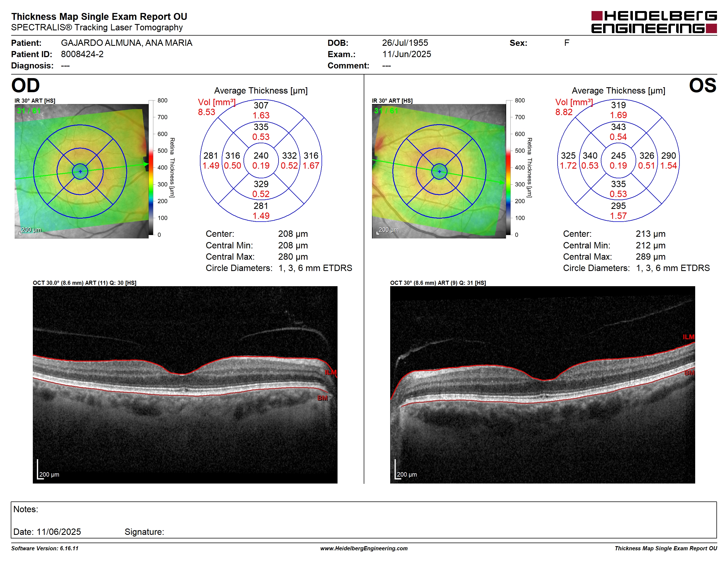This screenshot has width=728, height=563.
Task: Click the OD retina thickness color scale bar
Action: pyautogui.click(x=151, y=168)
